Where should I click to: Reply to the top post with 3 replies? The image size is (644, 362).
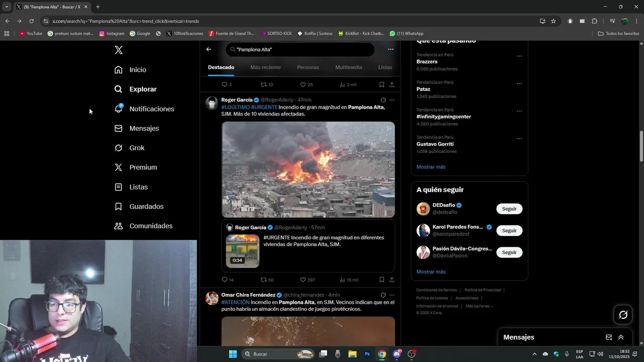[x=226, y=84]
